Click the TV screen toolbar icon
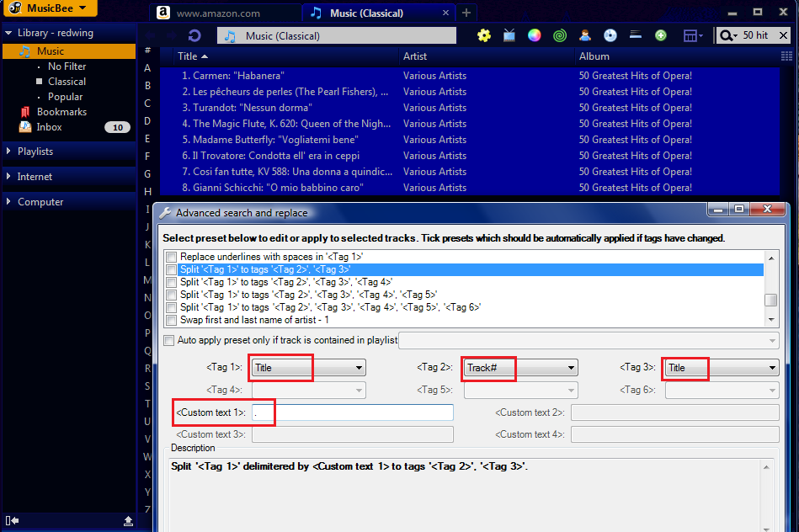The width and height of the screenshot is (799, 532). [x=509, y=35]
